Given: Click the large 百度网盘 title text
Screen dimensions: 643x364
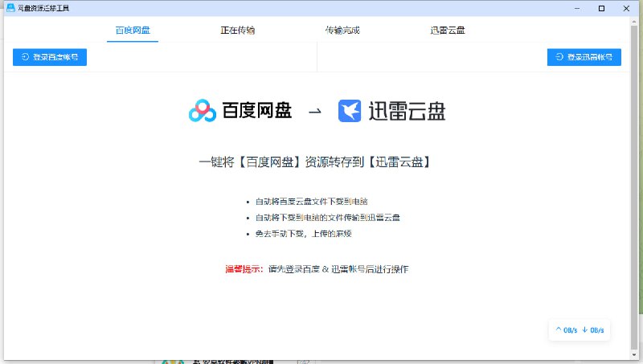Looking at the screenshot, I should tap(257, 111).
